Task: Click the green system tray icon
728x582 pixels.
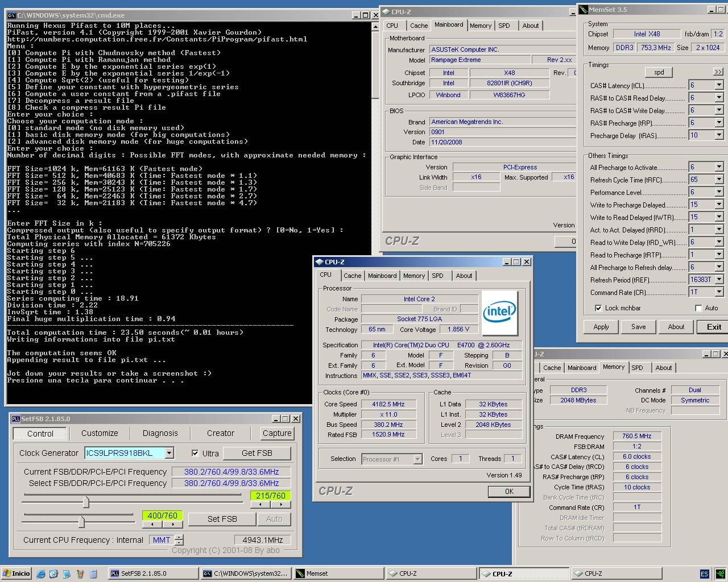Action: tap(721, 574)
